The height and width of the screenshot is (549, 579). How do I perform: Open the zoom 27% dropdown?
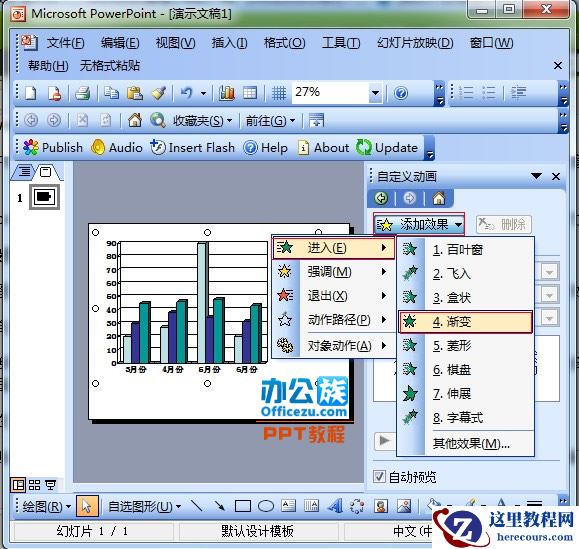(x=375, y=93)
